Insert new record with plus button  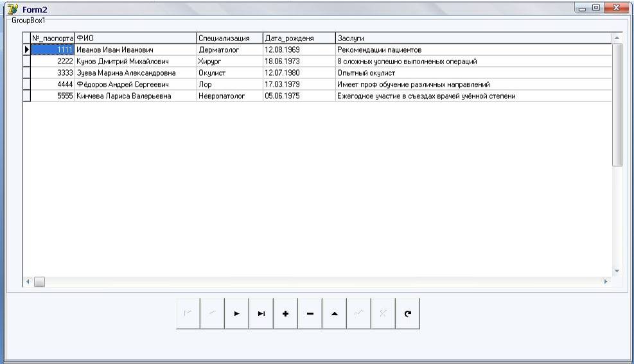[285, 313]
